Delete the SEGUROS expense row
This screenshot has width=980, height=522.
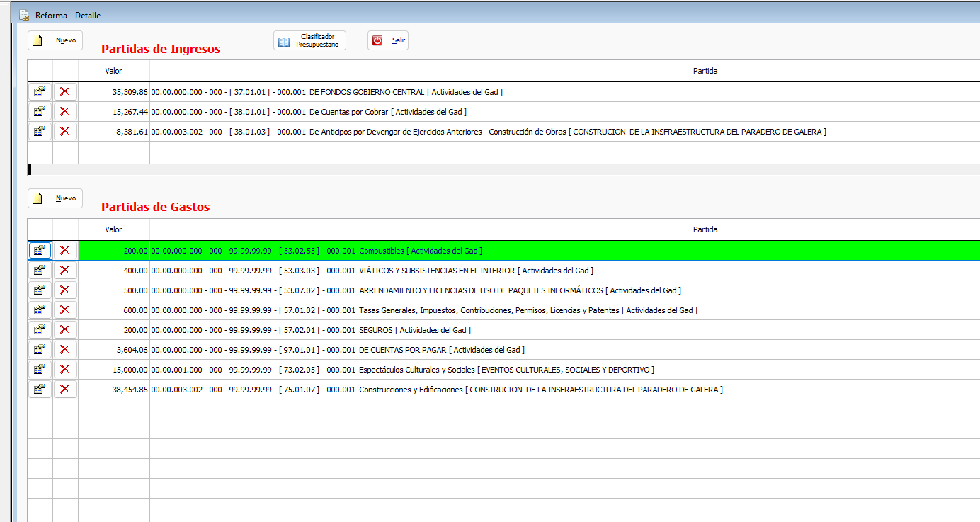65,330
